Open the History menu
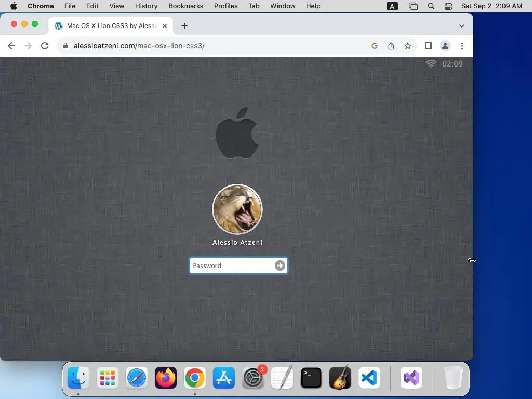The width and height of the screenshot is (532, 399). point(146,6)
